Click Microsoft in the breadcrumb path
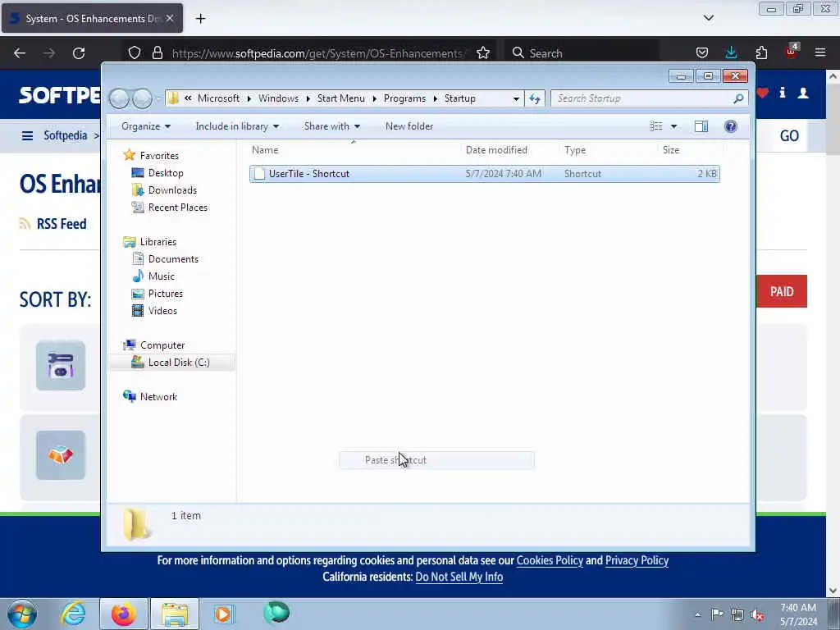Screen dimensions: 840x630 pyautogui.click(x=218, y=98)
